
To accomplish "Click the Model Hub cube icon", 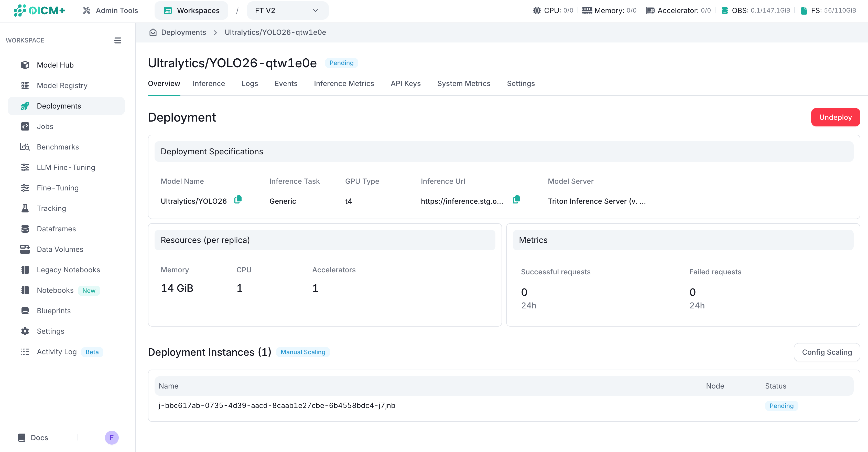I will (25, 65).
